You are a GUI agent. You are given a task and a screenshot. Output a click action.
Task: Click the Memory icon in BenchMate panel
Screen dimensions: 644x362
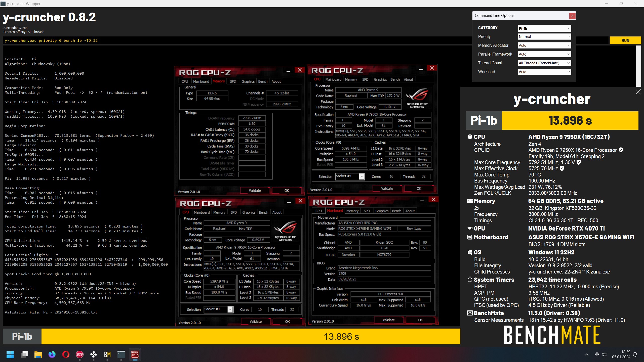(470, 201)
